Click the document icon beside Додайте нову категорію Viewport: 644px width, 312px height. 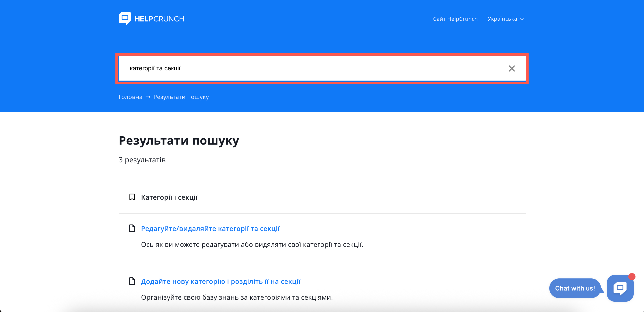point(132,281)
